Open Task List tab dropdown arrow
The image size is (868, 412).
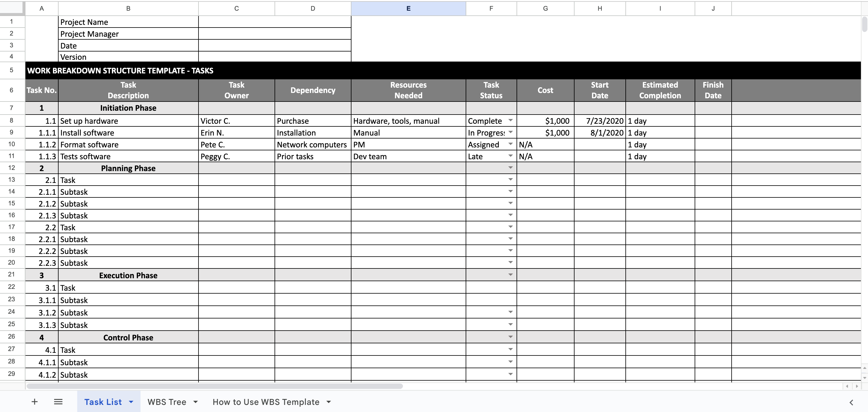[x=131, y=402]
